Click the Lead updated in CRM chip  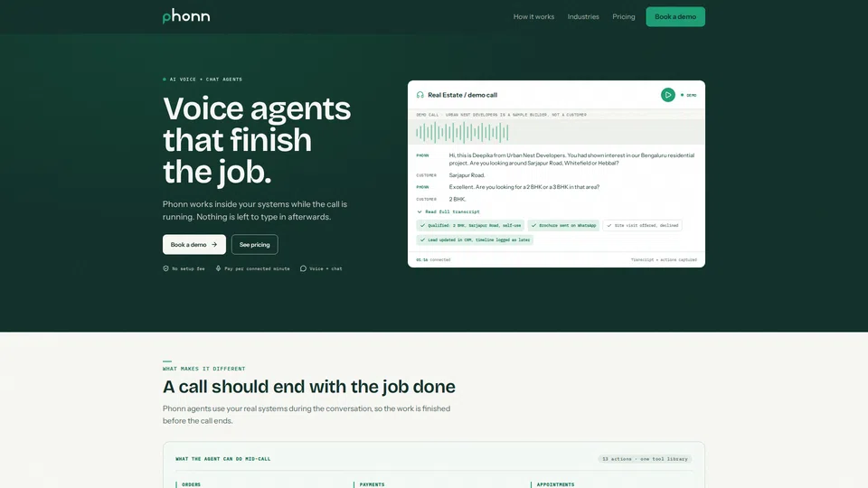pos(475,239)
